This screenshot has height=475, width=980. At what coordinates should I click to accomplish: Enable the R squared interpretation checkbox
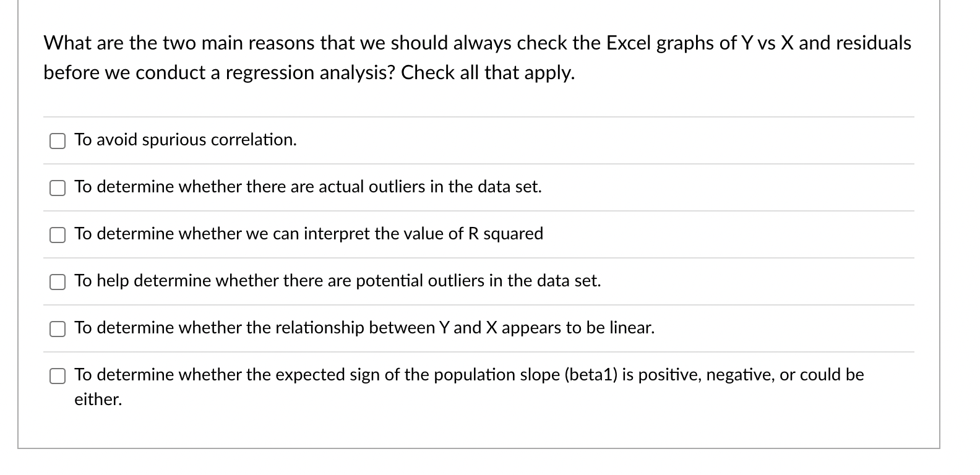(58, 235)
